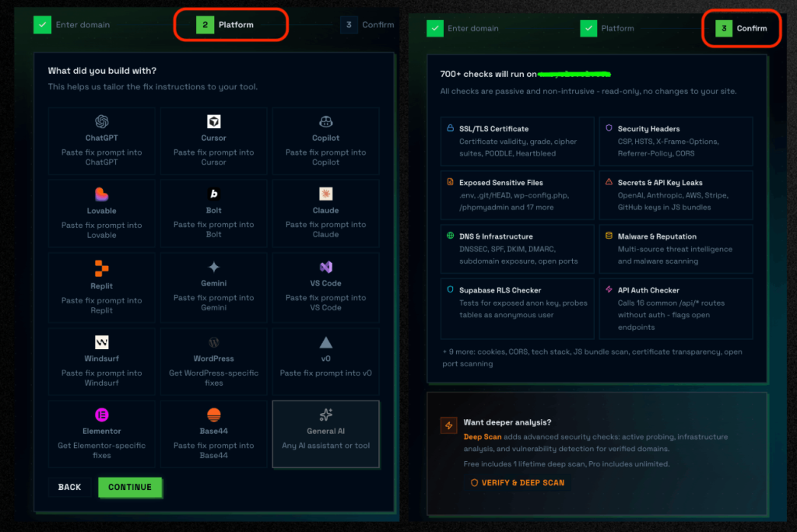
Task: Go to Enter domain step in left panel
Action: [x=72, y=24]
